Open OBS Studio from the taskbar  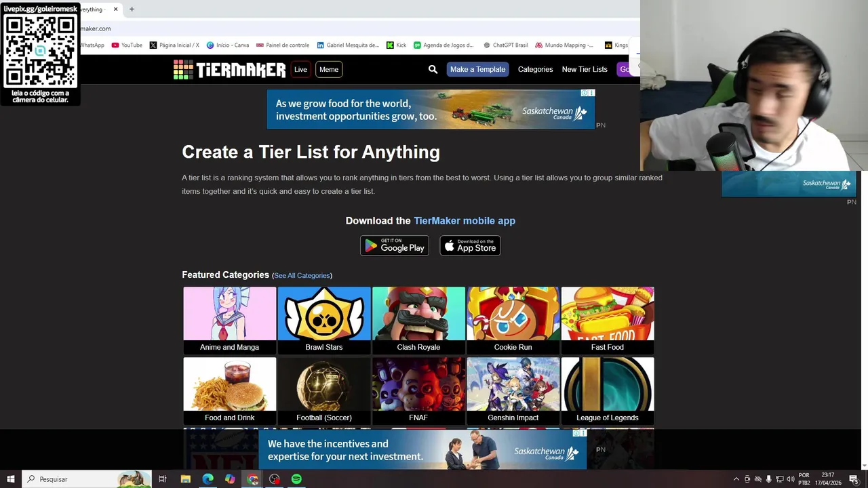[x=274, y=479]
